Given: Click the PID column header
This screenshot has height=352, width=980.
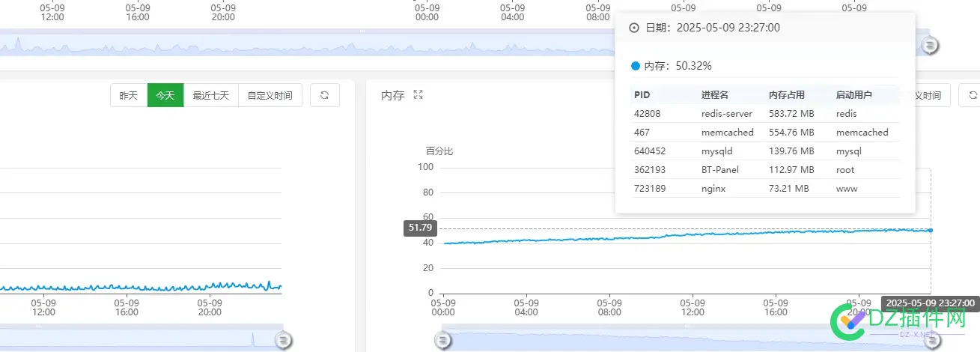Looking at the screenshot, I should click(642, 95).
